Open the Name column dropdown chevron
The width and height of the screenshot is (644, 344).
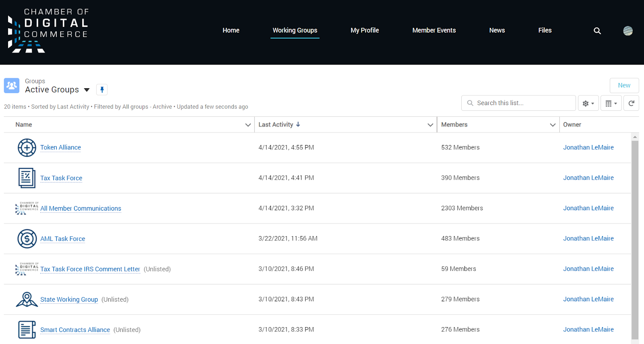point(248,125)
